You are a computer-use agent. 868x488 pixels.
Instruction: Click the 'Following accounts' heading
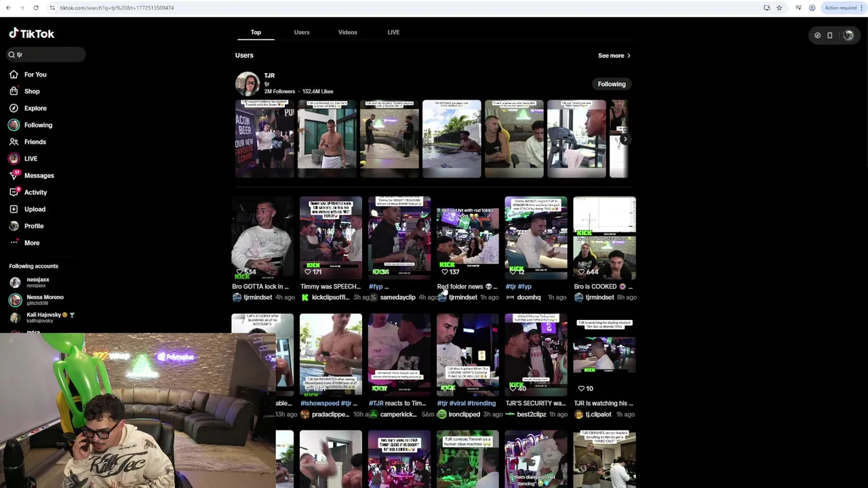pyautogui.click(x=34, y=266)
